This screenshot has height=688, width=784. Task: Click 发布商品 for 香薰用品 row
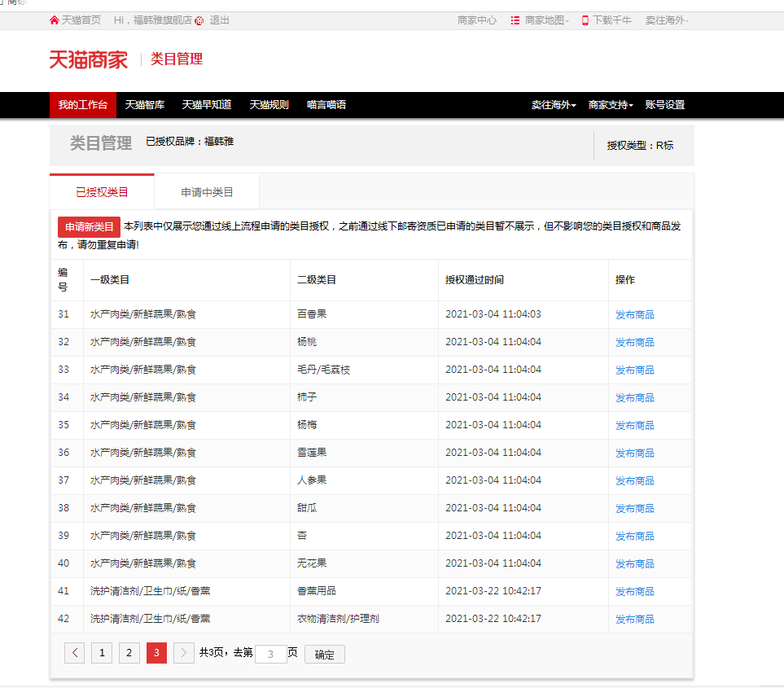pyautogui.click(x=634, y=591)
